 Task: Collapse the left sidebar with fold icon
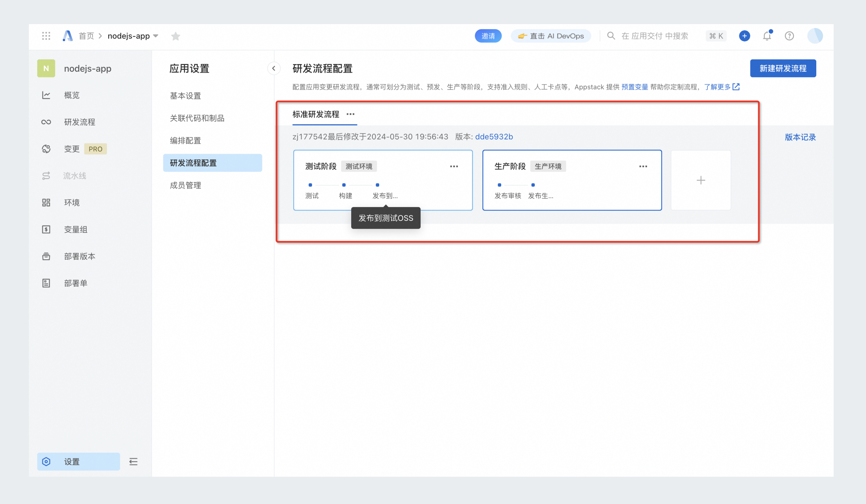(133, 461)
